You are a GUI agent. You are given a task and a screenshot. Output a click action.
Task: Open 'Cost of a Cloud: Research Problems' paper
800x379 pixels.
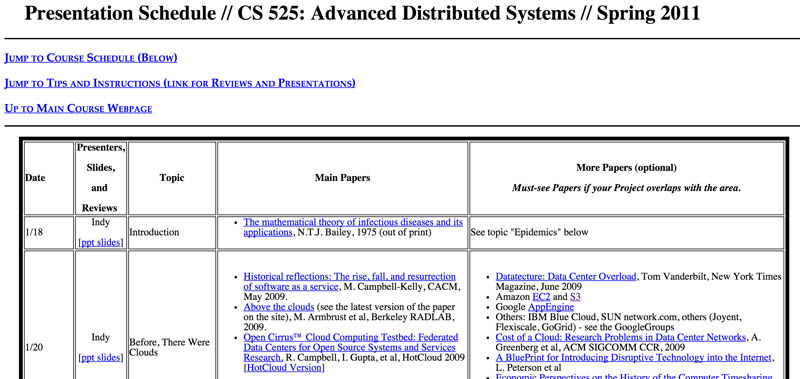pos(620,337)
